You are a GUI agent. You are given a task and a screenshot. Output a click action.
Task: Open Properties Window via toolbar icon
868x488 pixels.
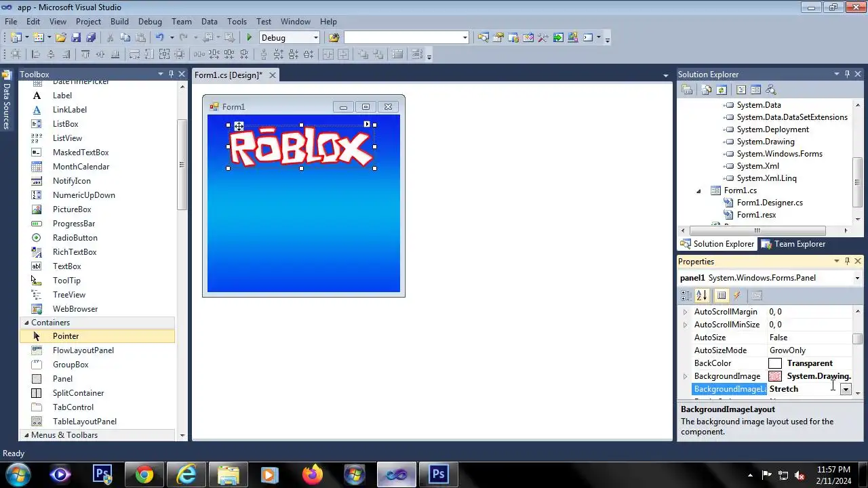click(498, 37)
